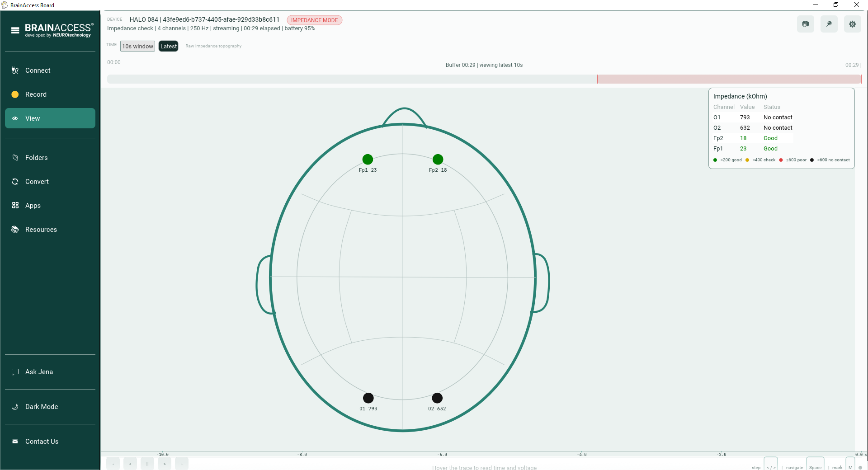Click the '>600 no contact' legend entry
This screenshot has width=868, height=470.
830,160
